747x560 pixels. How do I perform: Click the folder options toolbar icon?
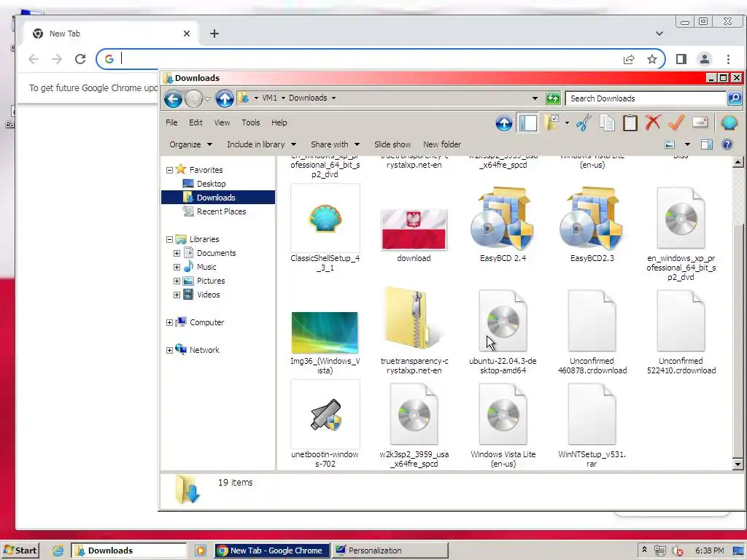[x=552, y=122]
